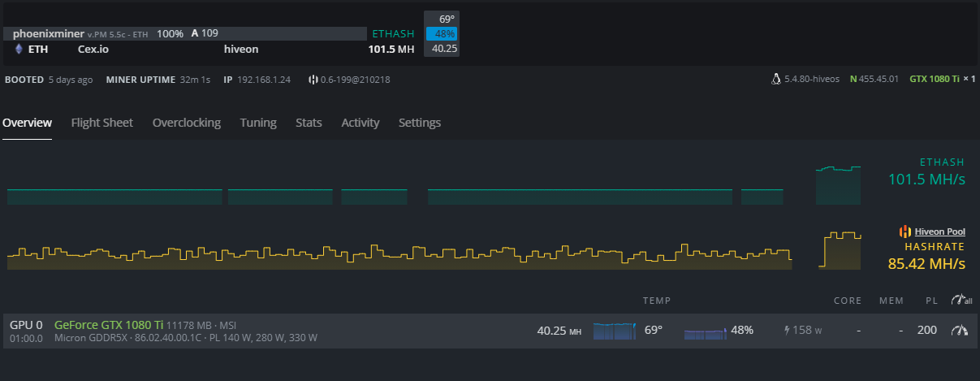The height and width of the screenshot is (381, 980).
Task: Follow the Hiveon Pool link
Action: (x=939, y=232)
